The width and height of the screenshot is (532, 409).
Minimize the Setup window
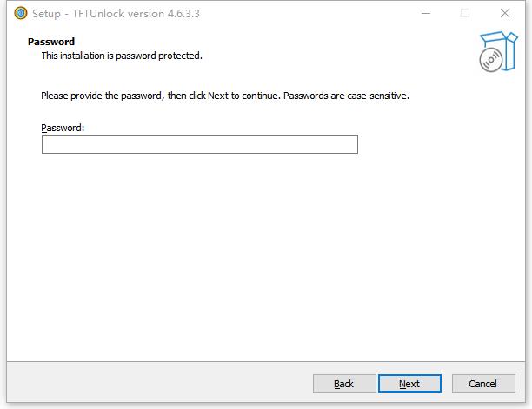coord(426,13)
